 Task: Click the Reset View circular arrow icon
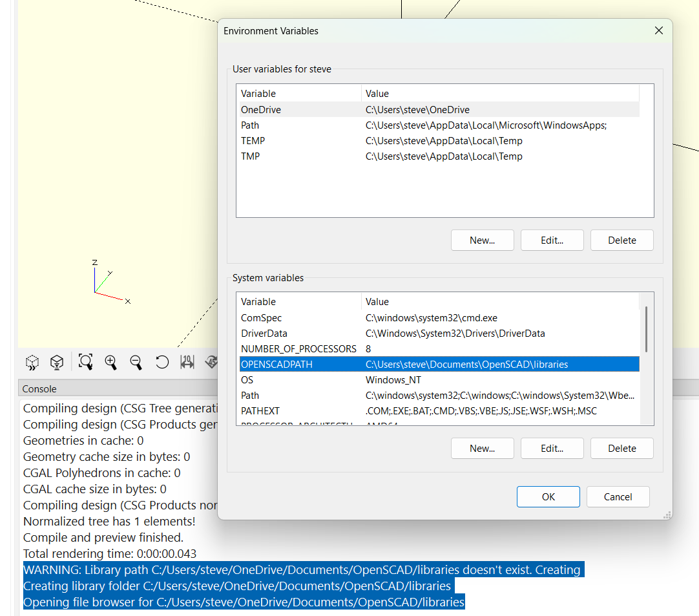[x=162, y=362]
